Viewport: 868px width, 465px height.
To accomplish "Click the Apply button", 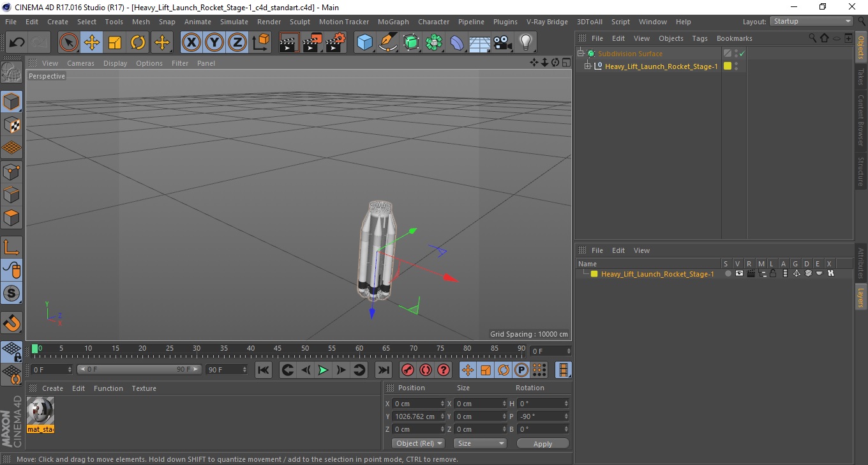I will pos(542,443).
